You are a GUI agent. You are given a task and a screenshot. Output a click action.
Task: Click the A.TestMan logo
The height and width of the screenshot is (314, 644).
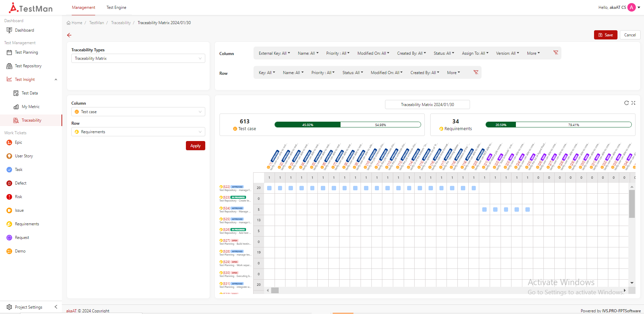tap(31, 7)
